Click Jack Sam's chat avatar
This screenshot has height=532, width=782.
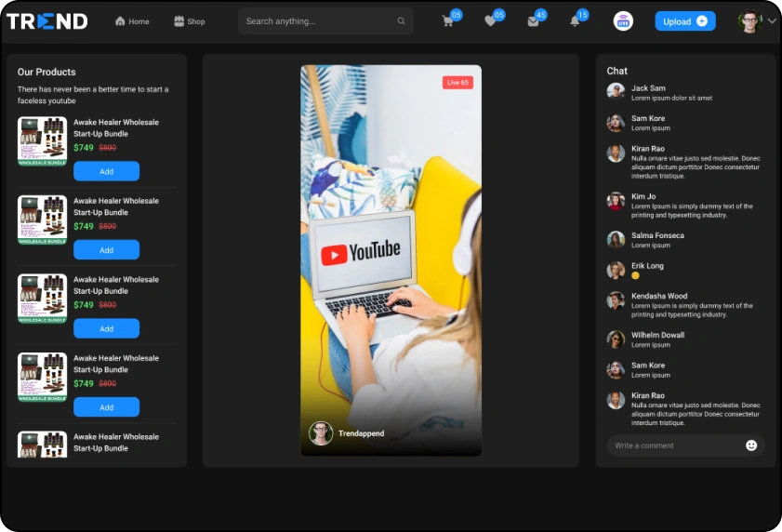click(x=616, y=92)
